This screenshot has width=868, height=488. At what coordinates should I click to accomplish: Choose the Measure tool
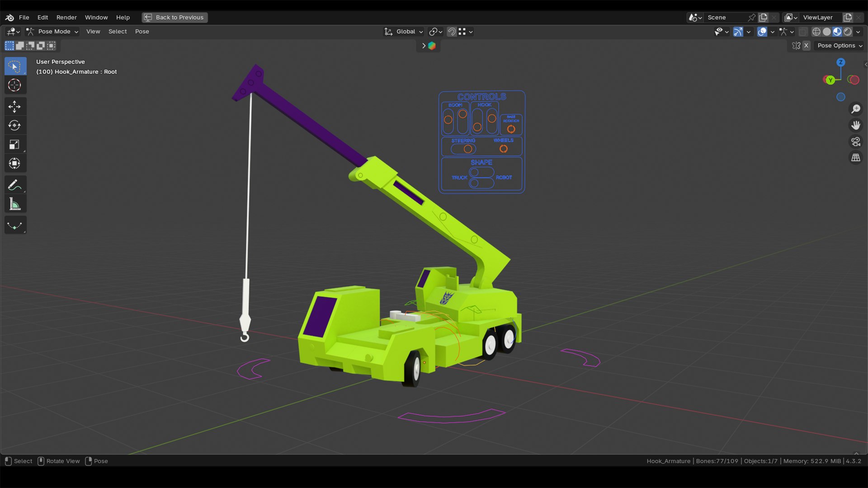(15, 204)
